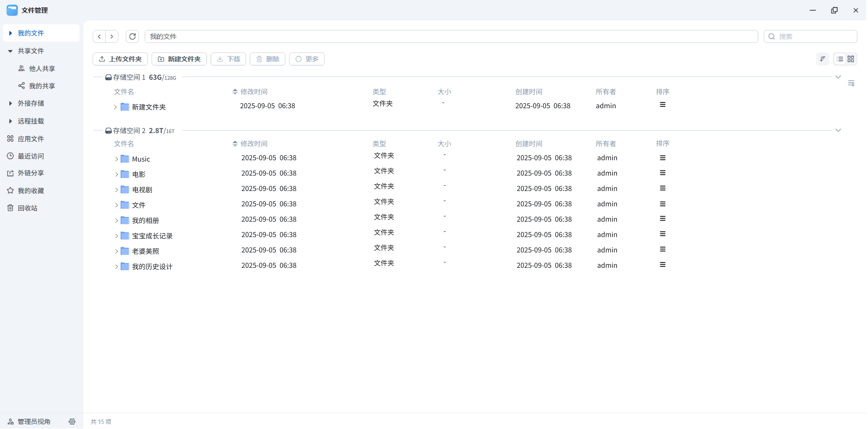Go forward with the right arrow button
This screenshot has width=868, height=429.
click(x=112, y=36)
